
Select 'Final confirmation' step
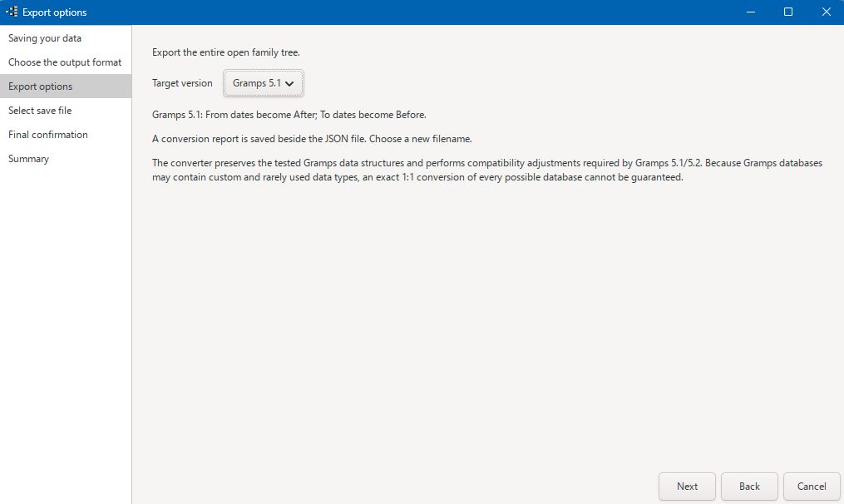click(x=66, y=135)
